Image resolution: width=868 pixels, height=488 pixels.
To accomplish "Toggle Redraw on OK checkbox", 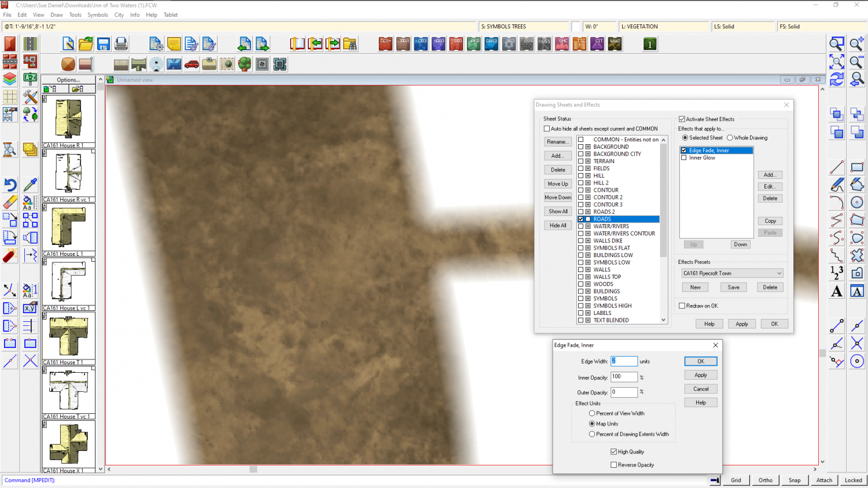I will [x=682, y=306].
